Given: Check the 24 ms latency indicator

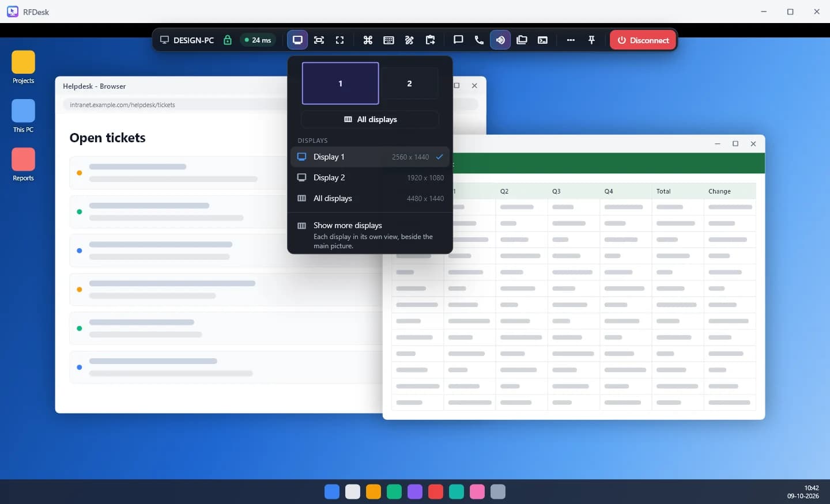Looking at the screenshot, I should coord(258,40).
